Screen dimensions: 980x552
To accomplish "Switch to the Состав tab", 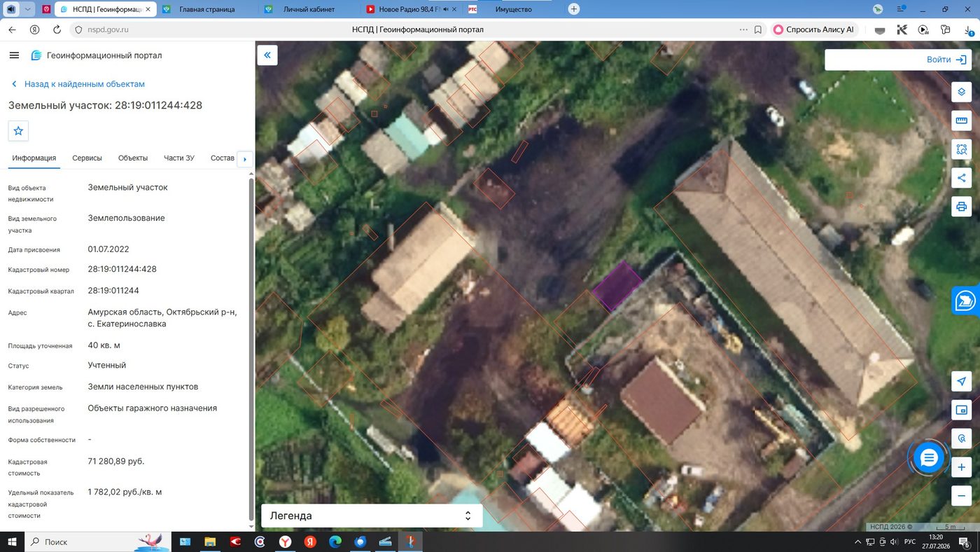I will (223, 158).
